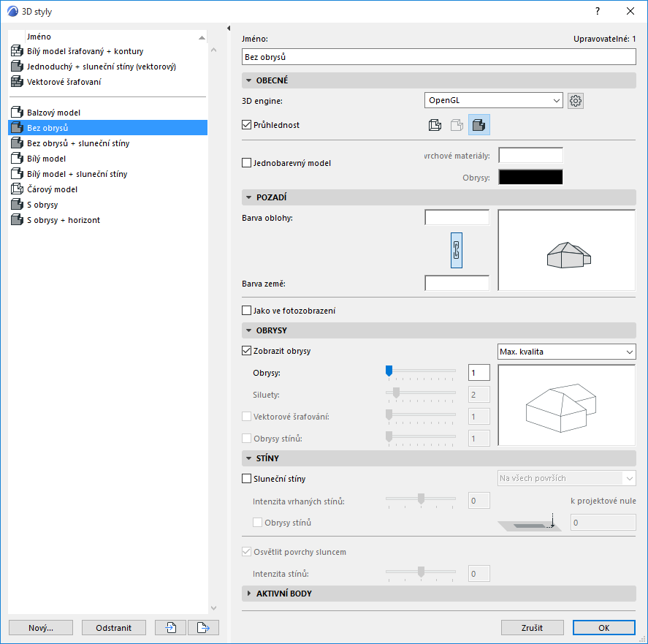Collapse left list panel arrow
The height and width of the screenshot is (644, 648).
[229, 28]
